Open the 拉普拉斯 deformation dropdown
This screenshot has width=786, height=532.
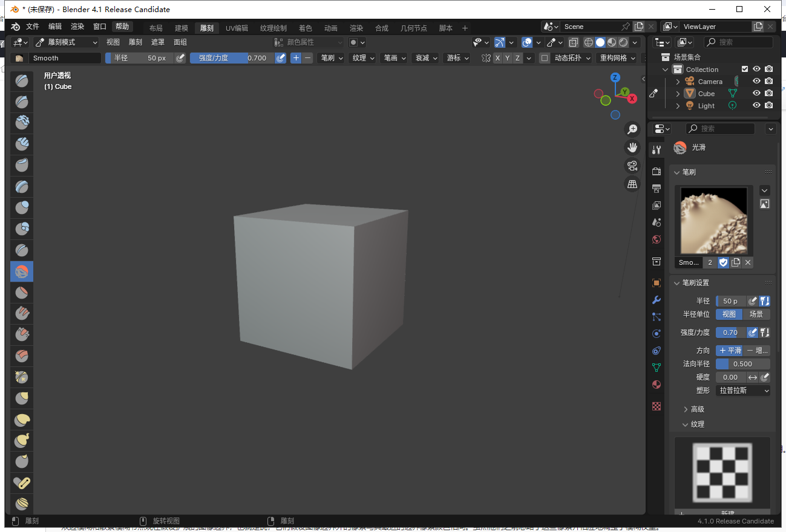[x=742, y=390]
